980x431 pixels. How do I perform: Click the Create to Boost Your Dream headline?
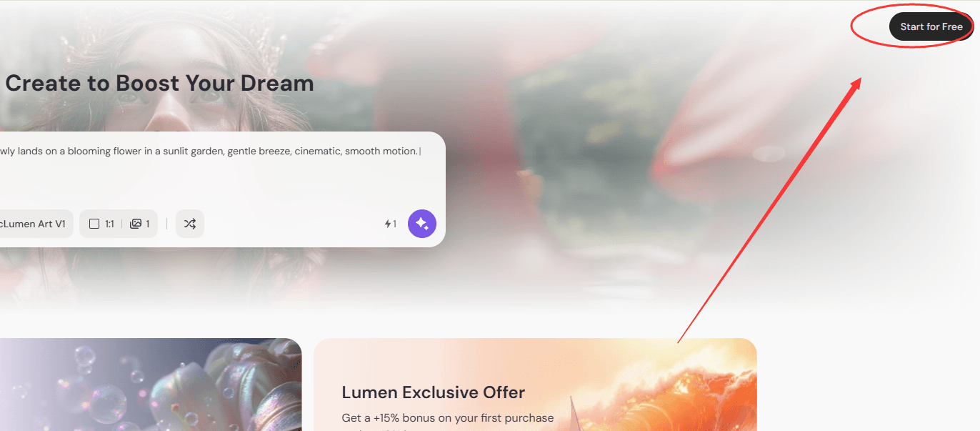tap(159, 83)
